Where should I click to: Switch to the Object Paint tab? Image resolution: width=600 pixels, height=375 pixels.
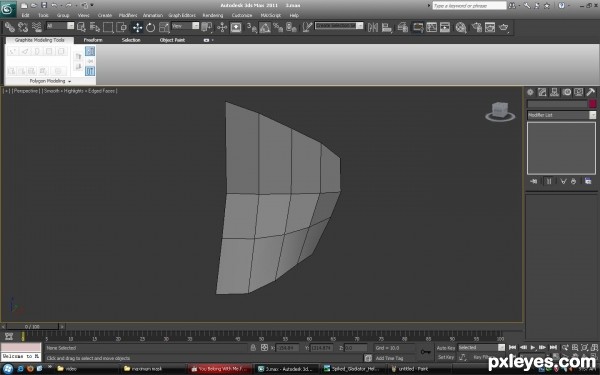click(172, 40)
